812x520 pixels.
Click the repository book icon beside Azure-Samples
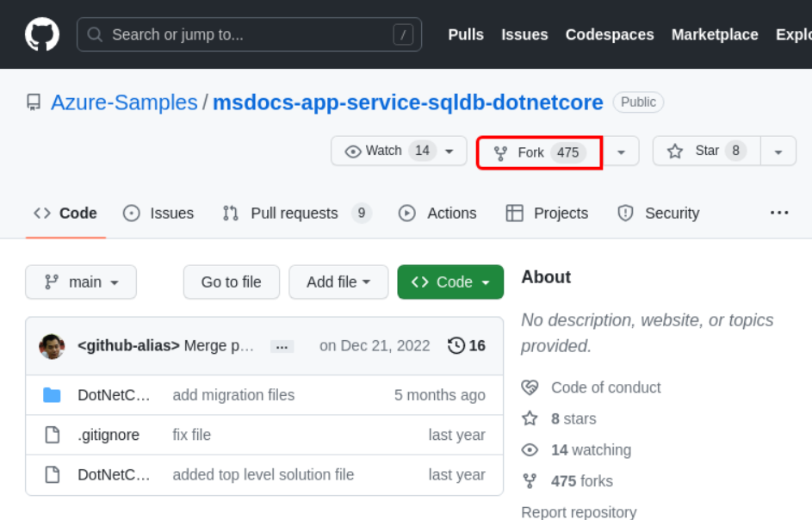[34, 102]
